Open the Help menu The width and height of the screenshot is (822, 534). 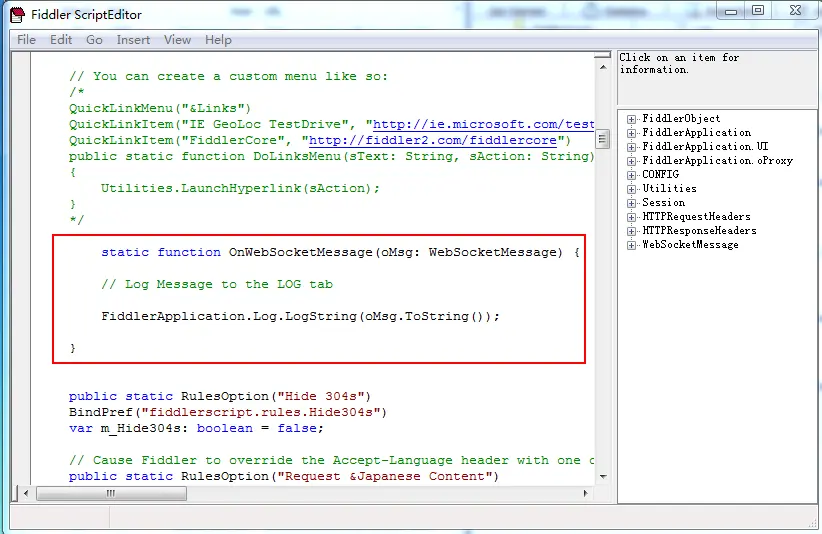[218, 40]
